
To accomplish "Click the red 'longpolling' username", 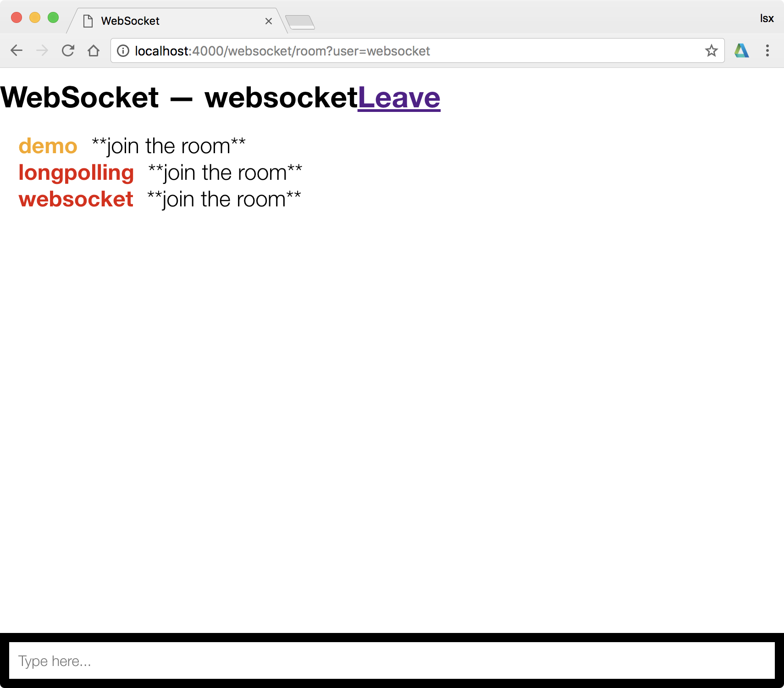I will pos(76,173).
